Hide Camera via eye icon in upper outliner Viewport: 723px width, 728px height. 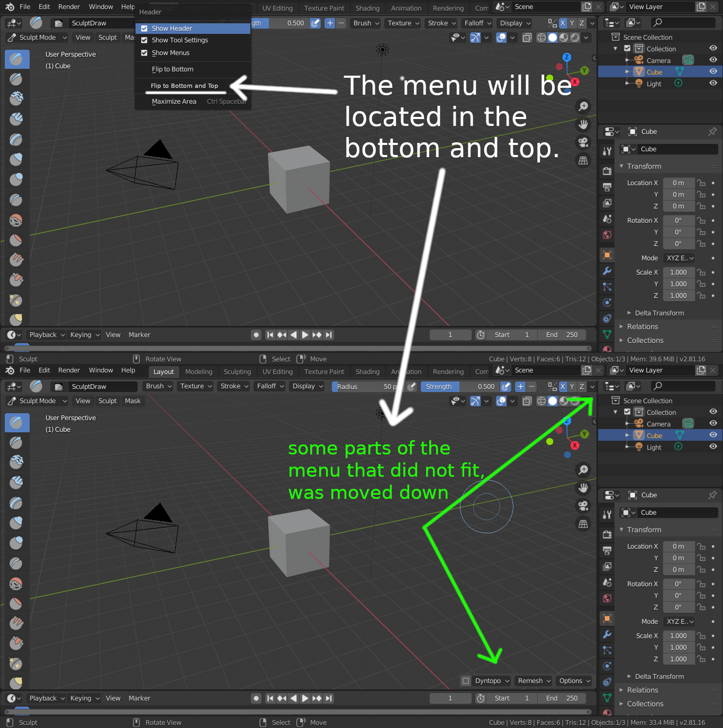point(713,60)
